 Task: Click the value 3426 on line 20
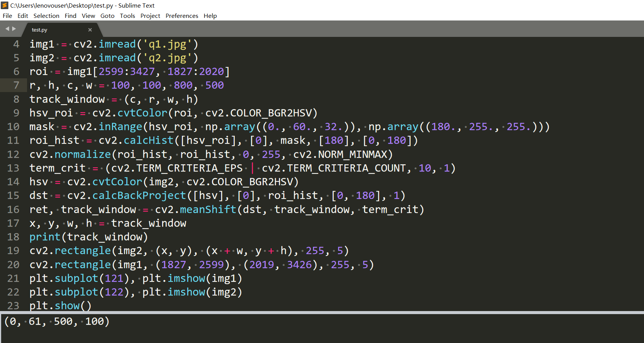300,265
